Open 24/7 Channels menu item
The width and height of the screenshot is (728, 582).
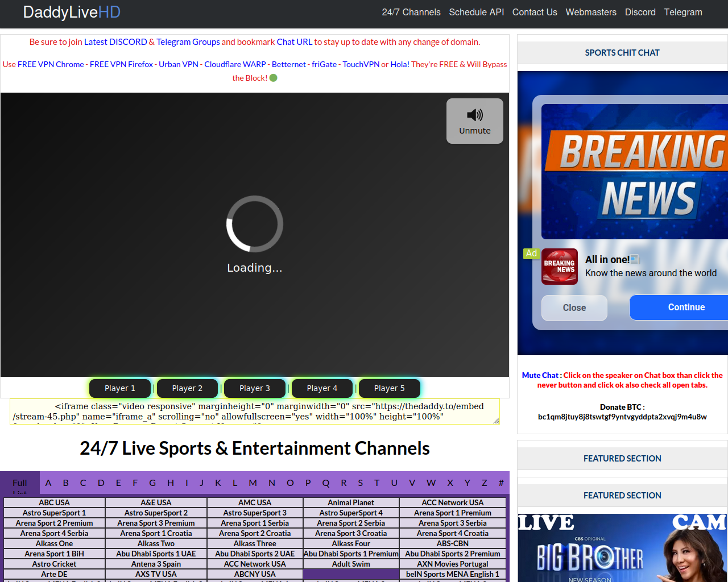tap(411, 12)
